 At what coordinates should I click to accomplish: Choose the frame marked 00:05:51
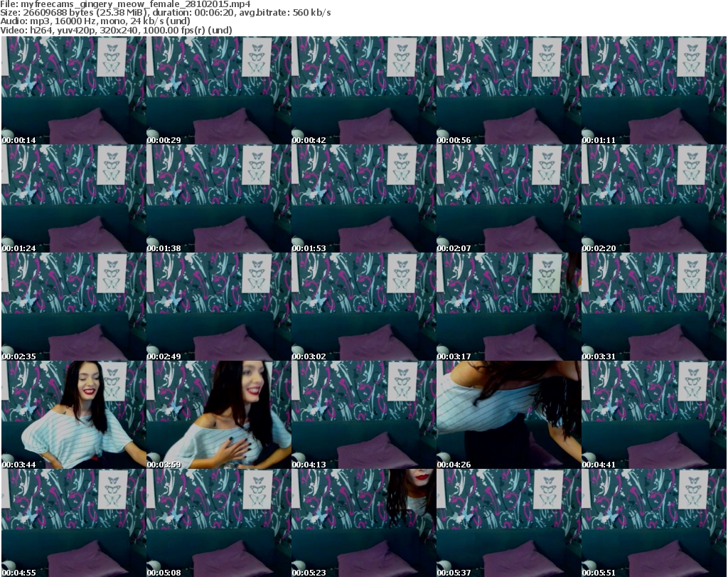(654, 523)
